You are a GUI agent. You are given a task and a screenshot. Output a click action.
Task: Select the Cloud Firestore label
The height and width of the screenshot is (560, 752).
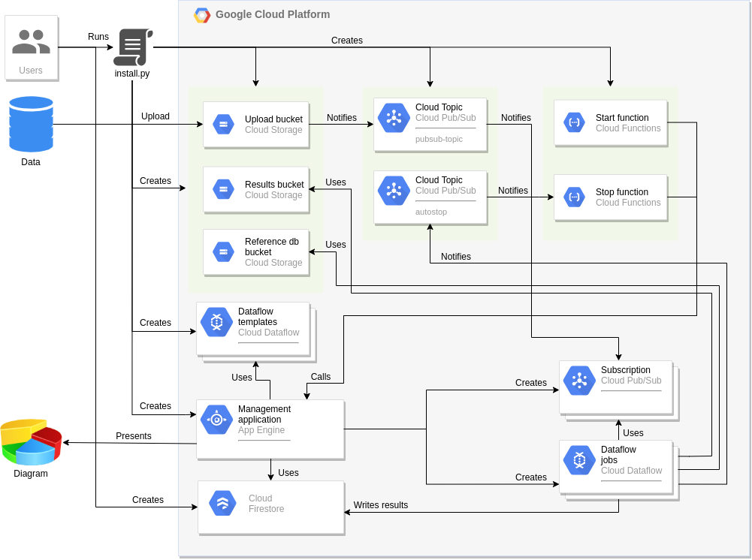point(266,504)
